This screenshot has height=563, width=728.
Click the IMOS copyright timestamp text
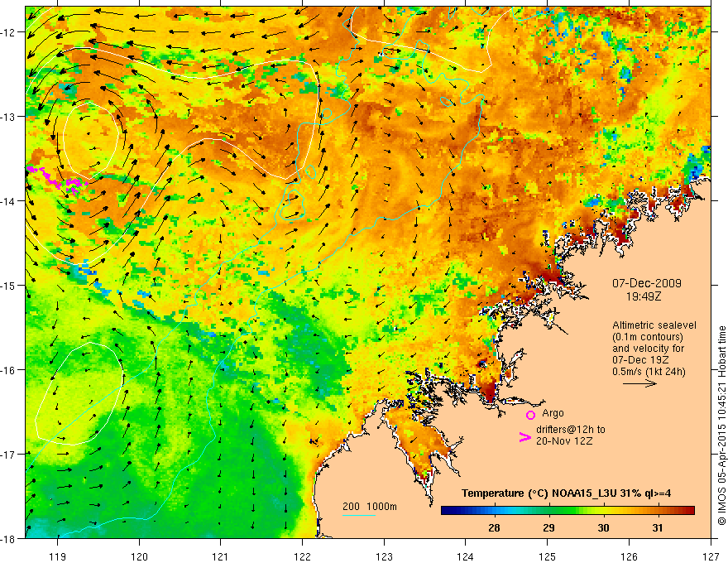(x=721, y=426)
